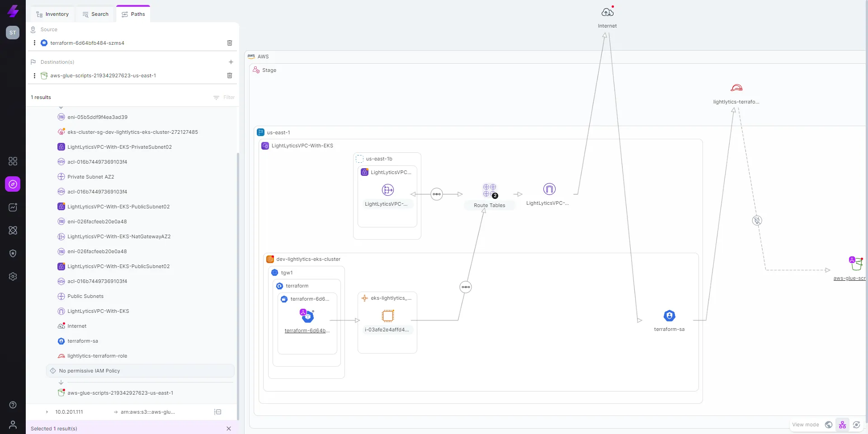Select aws-glue-scripts bucket at list bottom
This screenshot has height=434, width=868.
coord(120,393)
